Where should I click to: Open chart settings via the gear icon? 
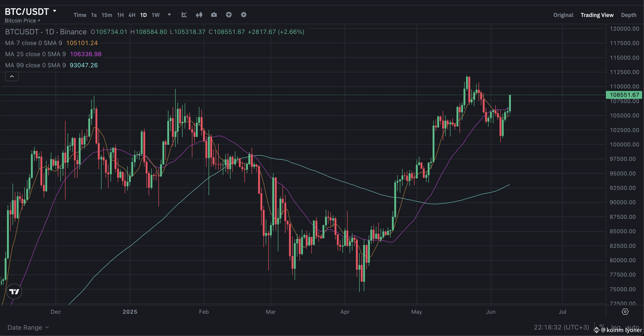click(x=243, y=15)
